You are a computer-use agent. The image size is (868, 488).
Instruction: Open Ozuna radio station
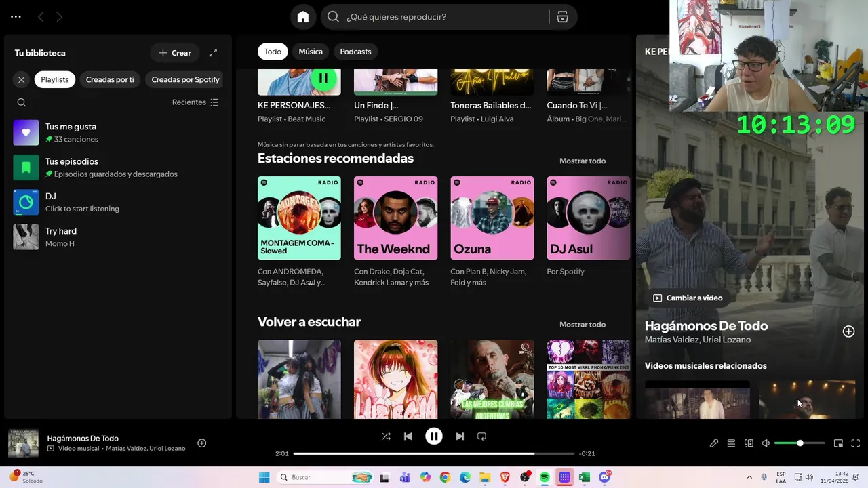pos(492,232)
